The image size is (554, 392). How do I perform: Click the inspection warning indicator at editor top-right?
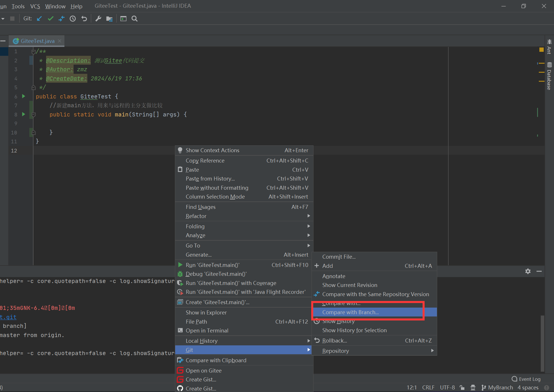point(541,50)
